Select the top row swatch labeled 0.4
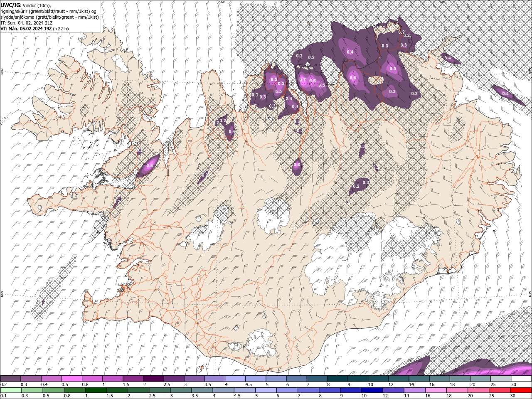The height and width of the screenshot is (399, 532). click(51, 379)
